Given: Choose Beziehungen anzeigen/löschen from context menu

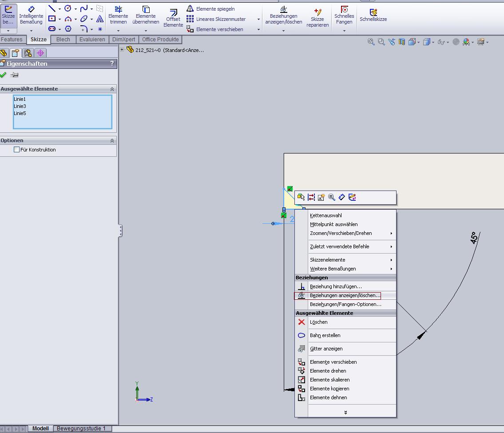Looking at the screenshot, I should tap(345, 295).
